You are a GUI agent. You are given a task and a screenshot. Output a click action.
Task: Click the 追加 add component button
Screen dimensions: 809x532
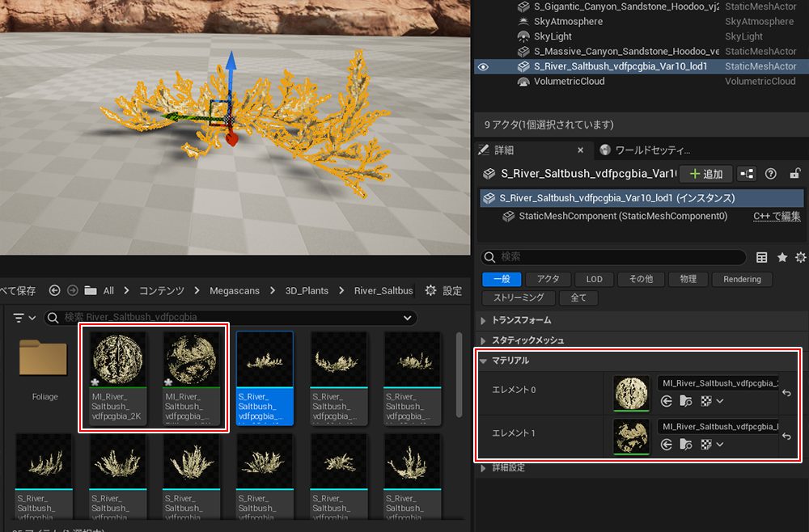coord(705,174)
